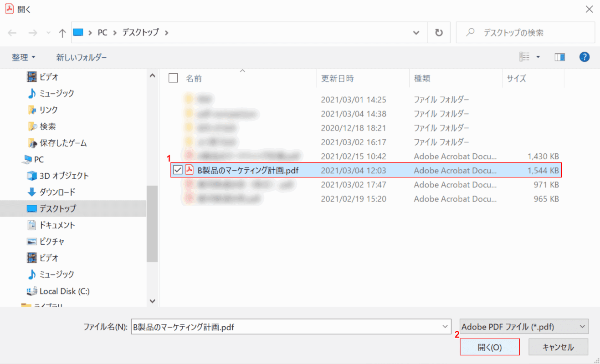Select the PDF row sized 1,430 KB

pos(365,156)
